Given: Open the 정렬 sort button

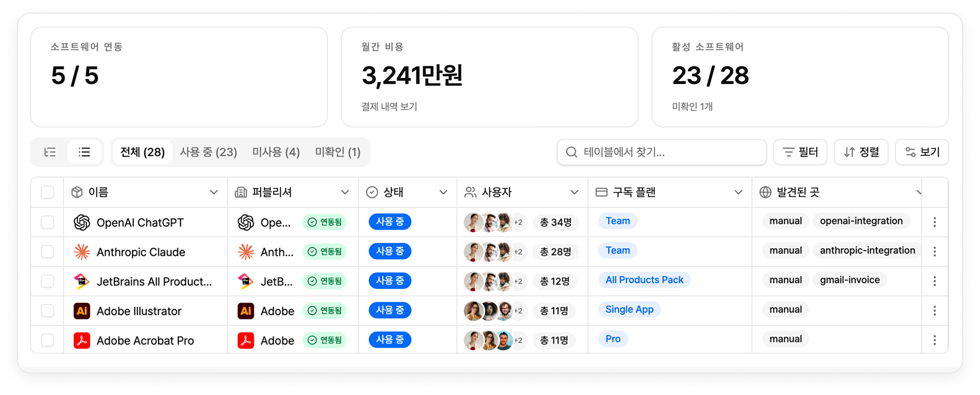Looking at the screenshot, I should (861, 152).
